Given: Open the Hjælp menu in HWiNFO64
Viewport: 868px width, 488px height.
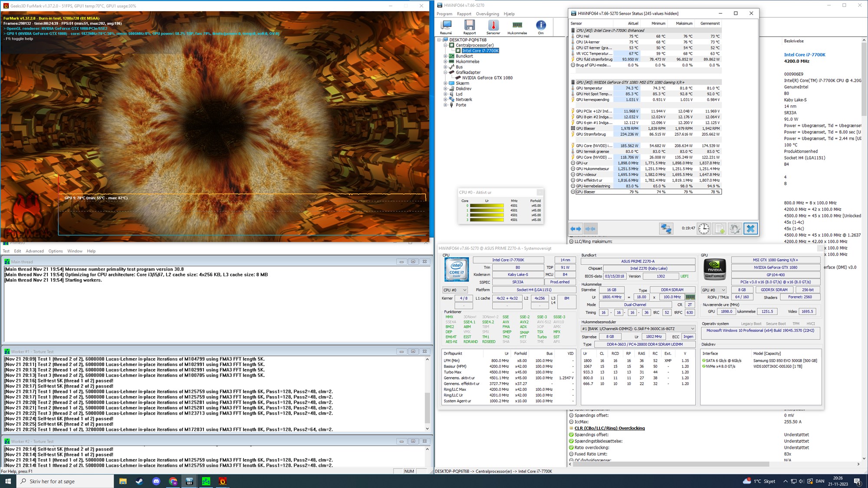Looking at the screenshot, I should click(509, 14).
